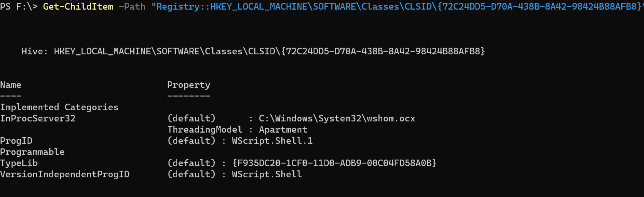Click the Hive path output line

click(x=253, y=51)
